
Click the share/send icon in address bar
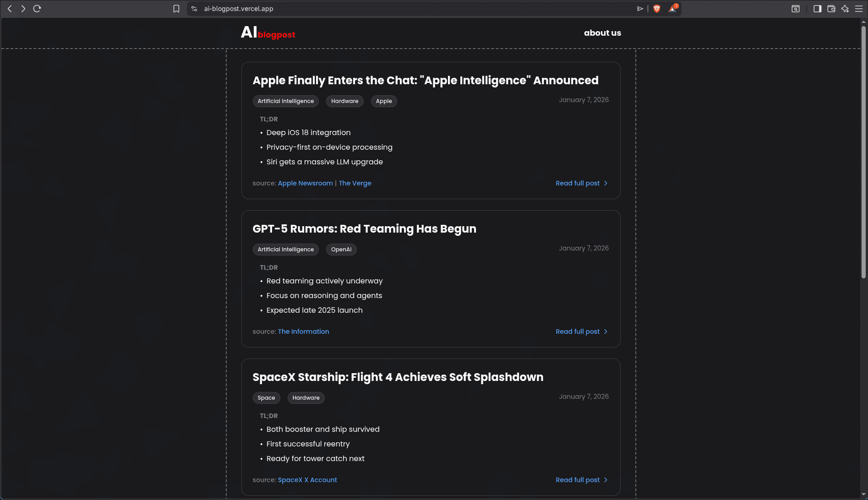coord(640,8)
